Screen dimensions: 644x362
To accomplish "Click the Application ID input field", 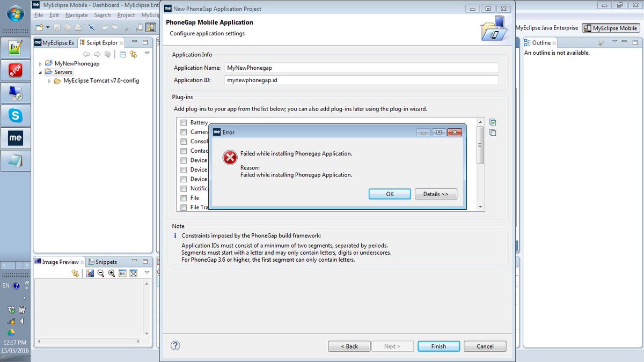I will point(362,80).
